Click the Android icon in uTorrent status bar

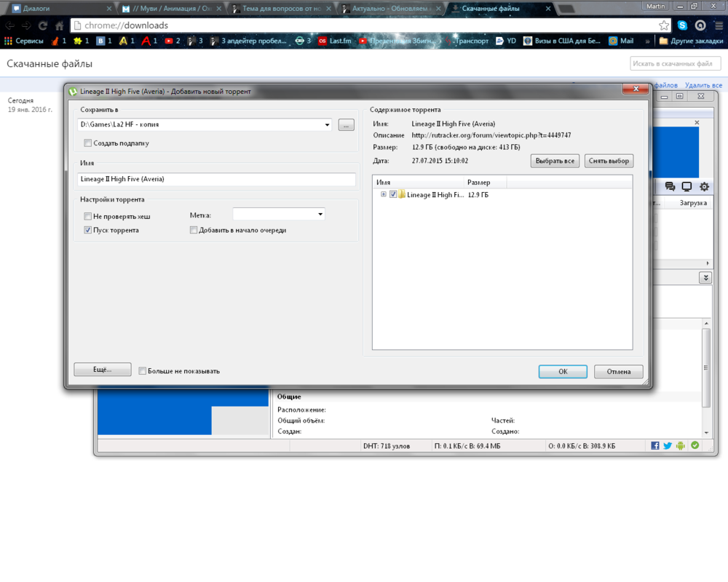[681, 445]
